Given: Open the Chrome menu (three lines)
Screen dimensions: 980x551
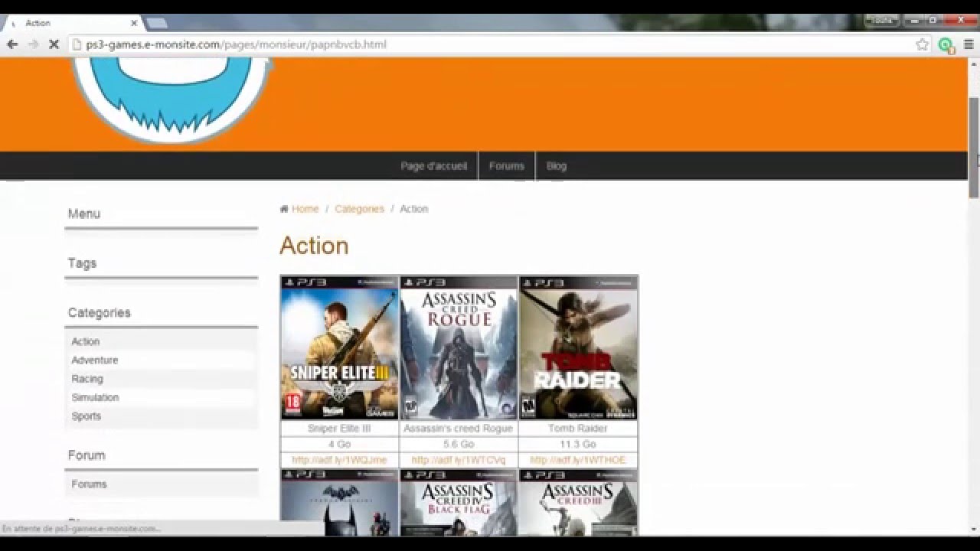Looking at the screenshot, I should (x=969, y=44).
